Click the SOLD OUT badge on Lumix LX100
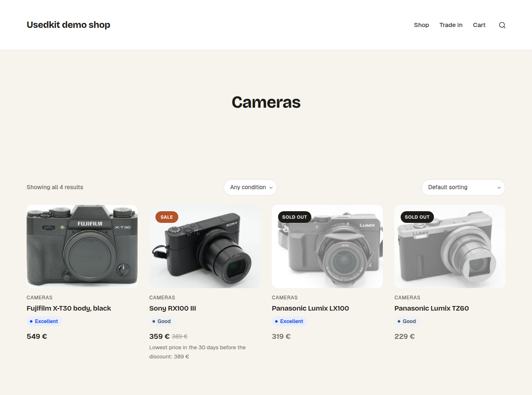The height and width of the screenshot is (395, 532). [294, 217]
